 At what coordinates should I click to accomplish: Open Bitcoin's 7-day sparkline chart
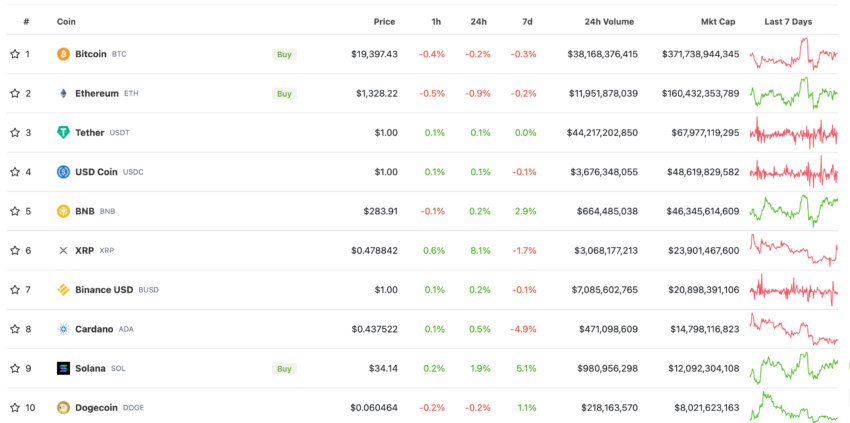pos(794,54)
